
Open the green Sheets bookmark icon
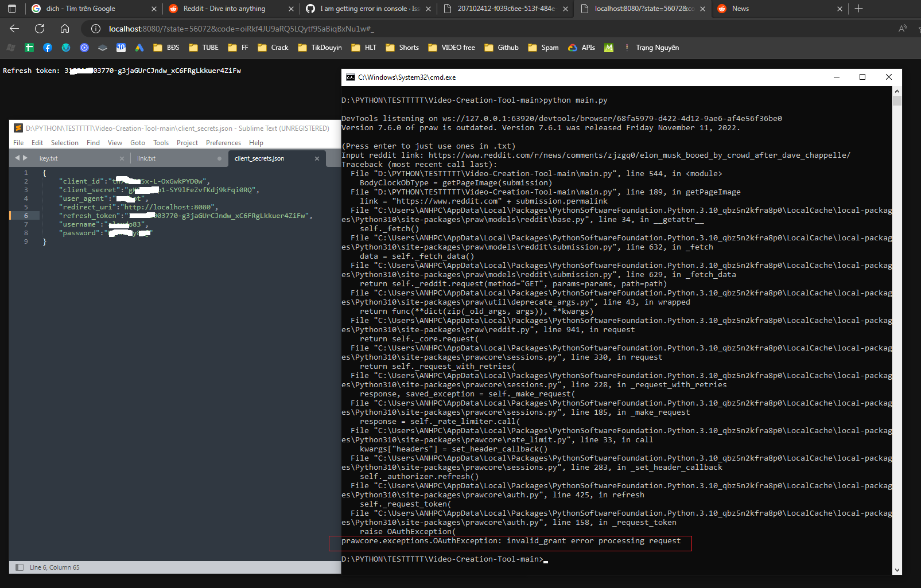click(x=29, y=48)
